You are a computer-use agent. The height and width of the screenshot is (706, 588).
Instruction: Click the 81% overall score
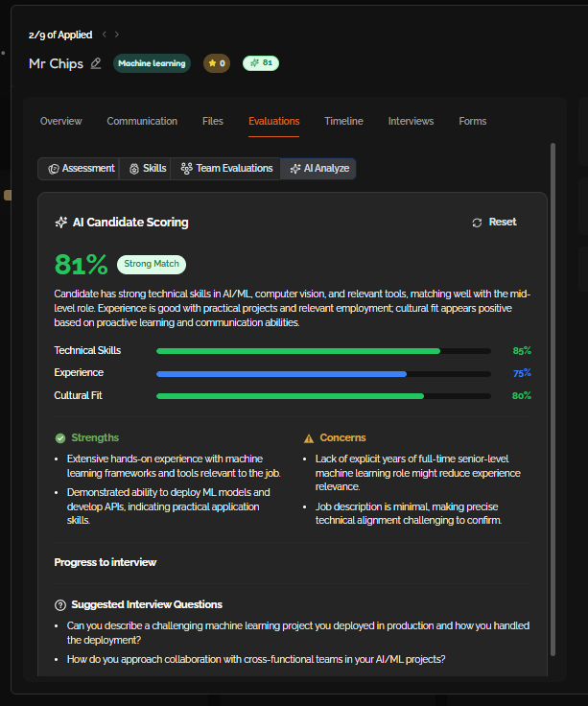(x=81, y=265)
